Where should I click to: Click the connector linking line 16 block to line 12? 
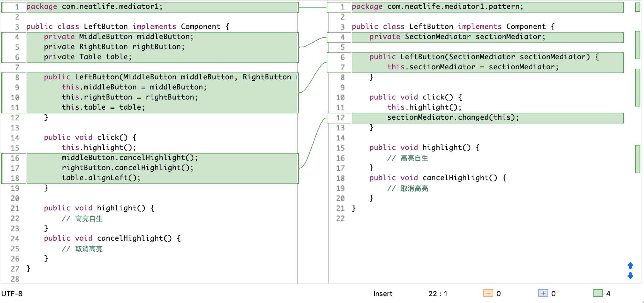(x=313, y=143)
